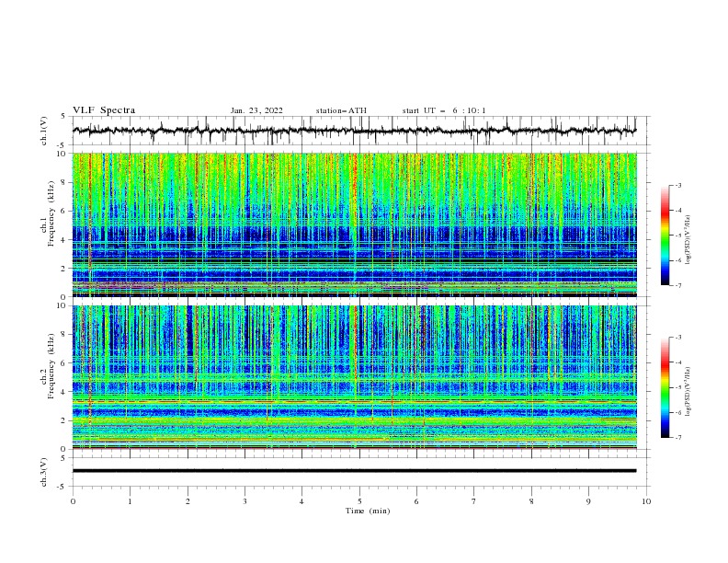
Task: Click the 'VLF Spectra' title text
Action: click(x=104, y=110)
